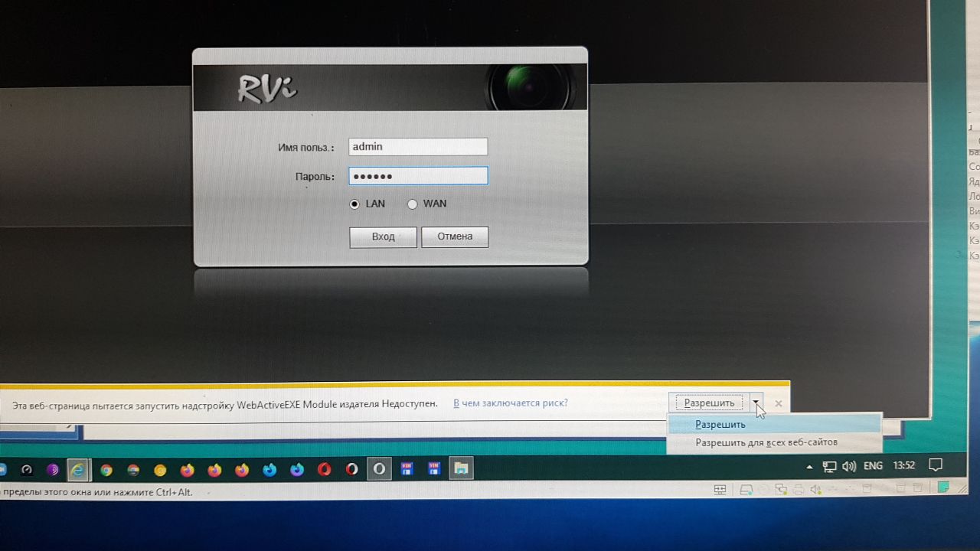Show hidden system tray icons
This screenshot has height=551, width=980.
pos(809,466)
